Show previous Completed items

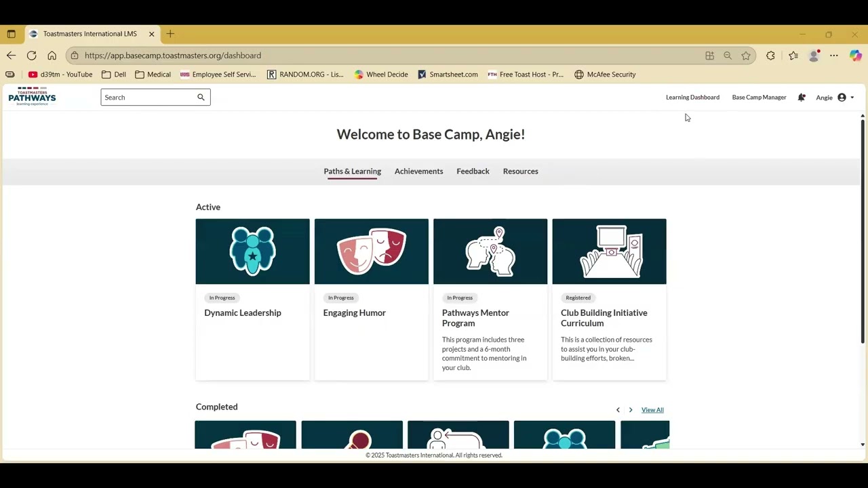coord(618,410)
